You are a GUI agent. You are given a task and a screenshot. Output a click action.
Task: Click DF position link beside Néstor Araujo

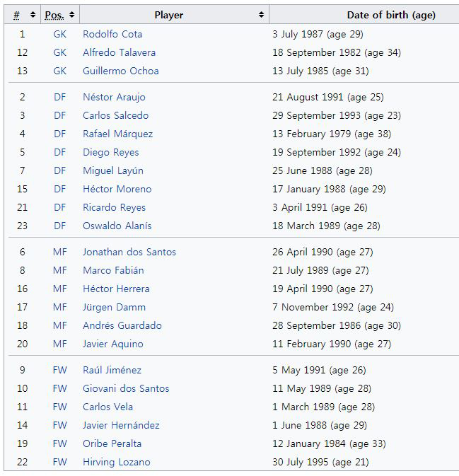click(x=59, y=97)
